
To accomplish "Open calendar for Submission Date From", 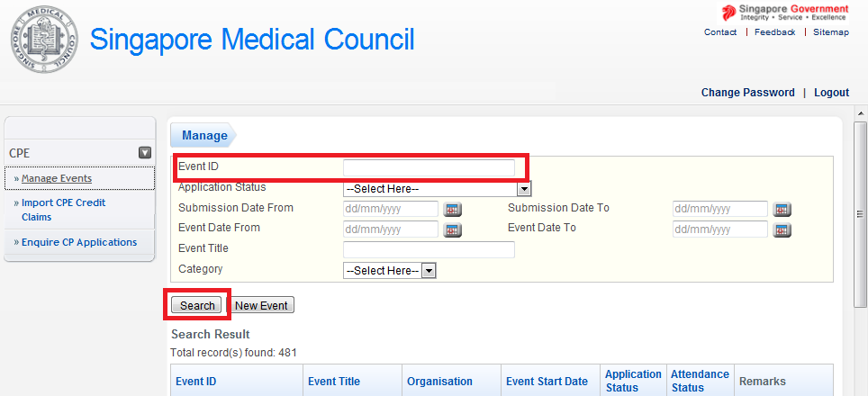I will click(453, 210).
